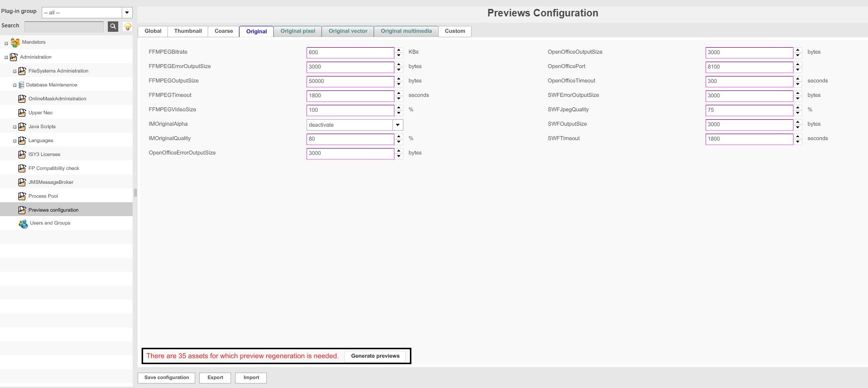The image size is (868, 388).
Task: Click the Previews configuration icon
Action: (22, 210)
